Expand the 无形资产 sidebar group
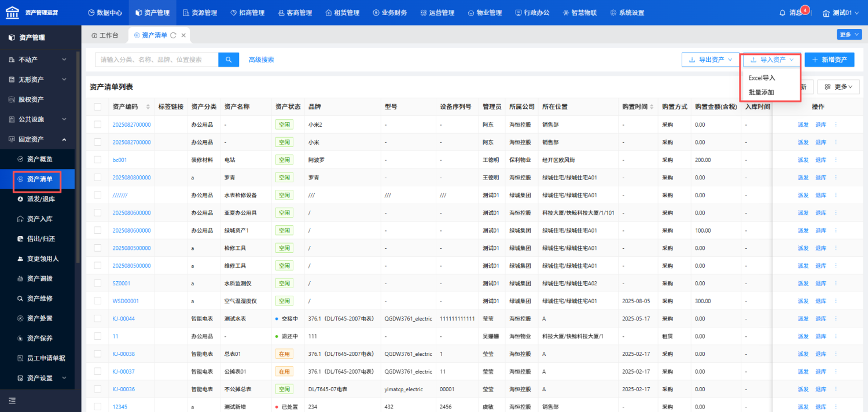Image resolution: width=868 pixels, height=412 pixels. 38,79
